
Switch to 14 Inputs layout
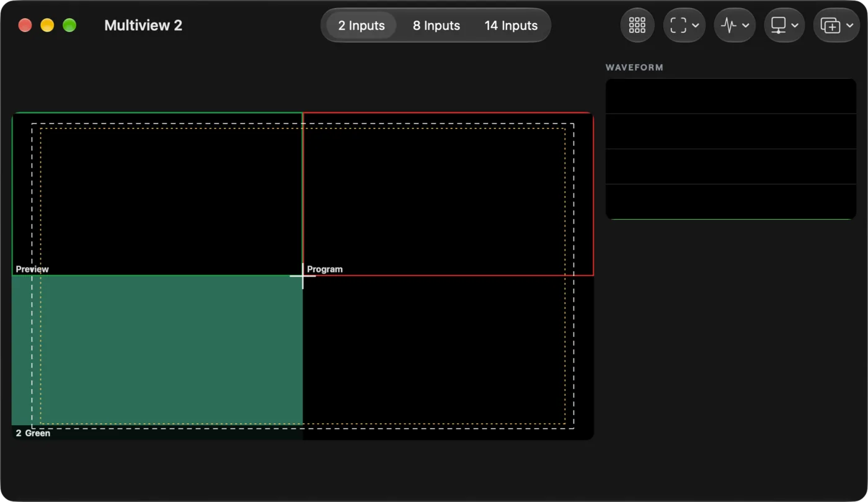tap(511, 25)
